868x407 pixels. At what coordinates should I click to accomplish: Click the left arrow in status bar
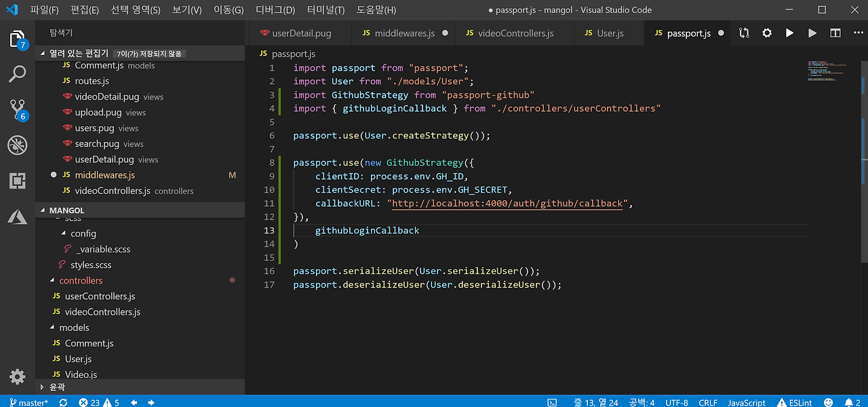tap(134, 402)
